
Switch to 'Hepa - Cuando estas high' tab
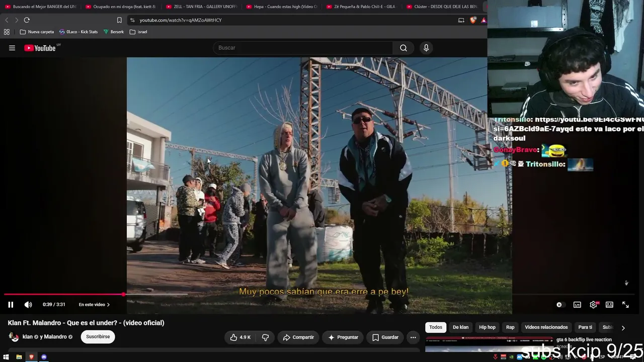click(x=282, y=7)
